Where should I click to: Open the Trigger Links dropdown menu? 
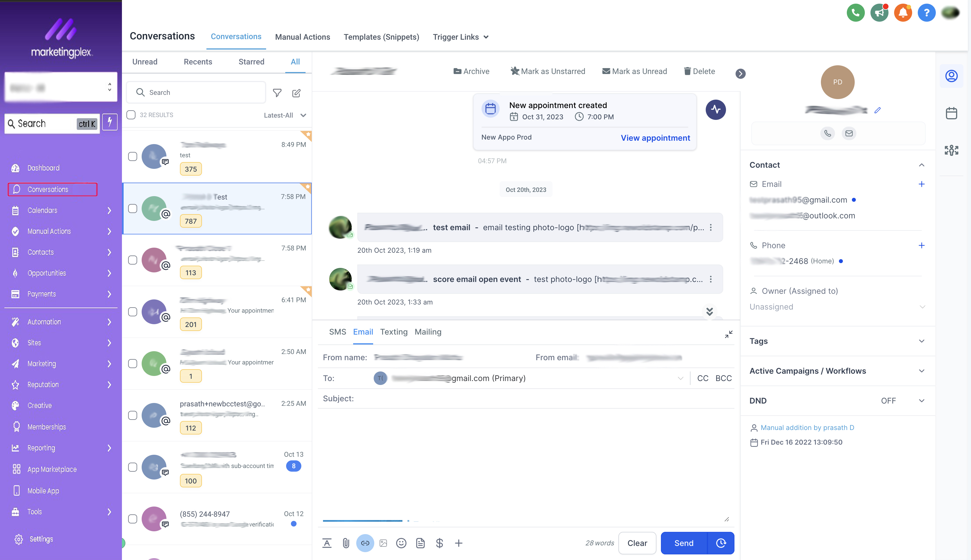[460, 37]
